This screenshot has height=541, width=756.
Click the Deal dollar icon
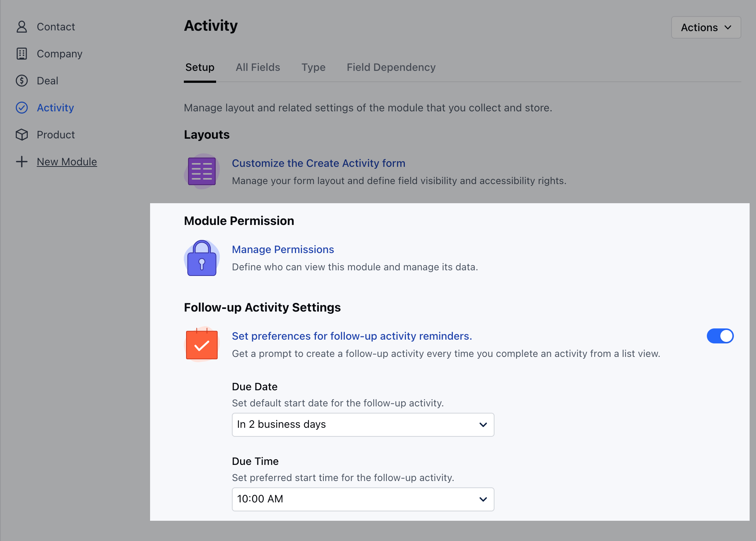point(22,81)
